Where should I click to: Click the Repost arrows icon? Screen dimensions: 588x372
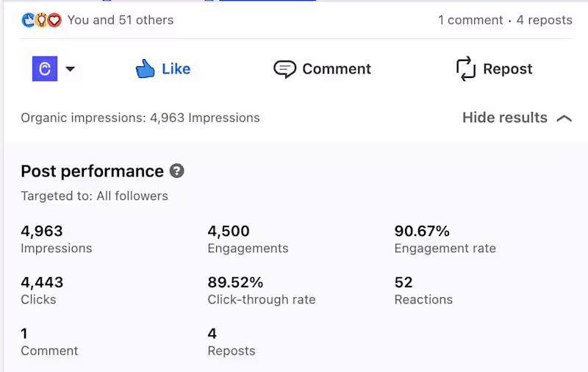pos(466,69)
